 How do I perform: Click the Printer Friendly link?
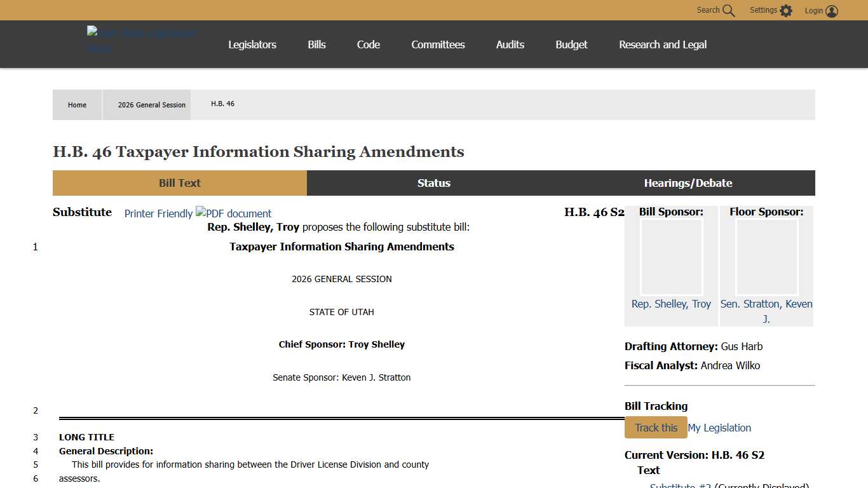click(158, 213)
